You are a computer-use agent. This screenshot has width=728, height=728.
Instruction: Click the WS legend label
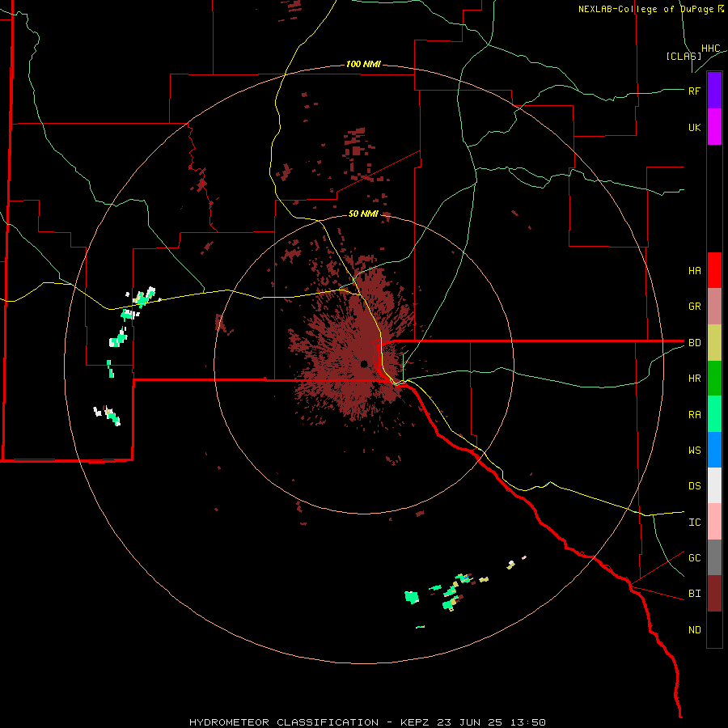tap(694, 451)
